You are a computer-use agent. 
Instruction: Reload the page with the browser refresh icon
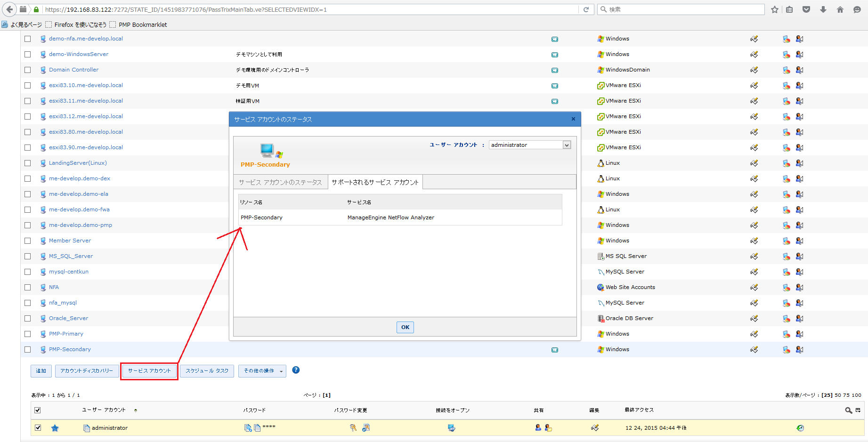pos(586,9)
